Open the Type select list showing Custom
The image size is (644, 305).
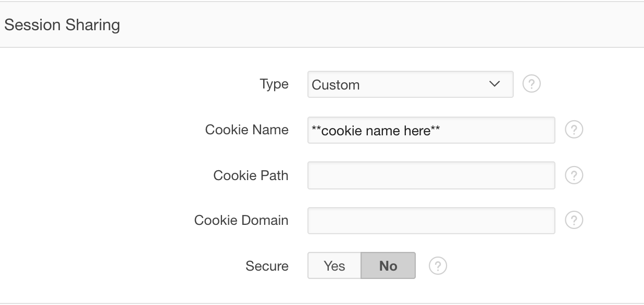[x=411, y=84]
